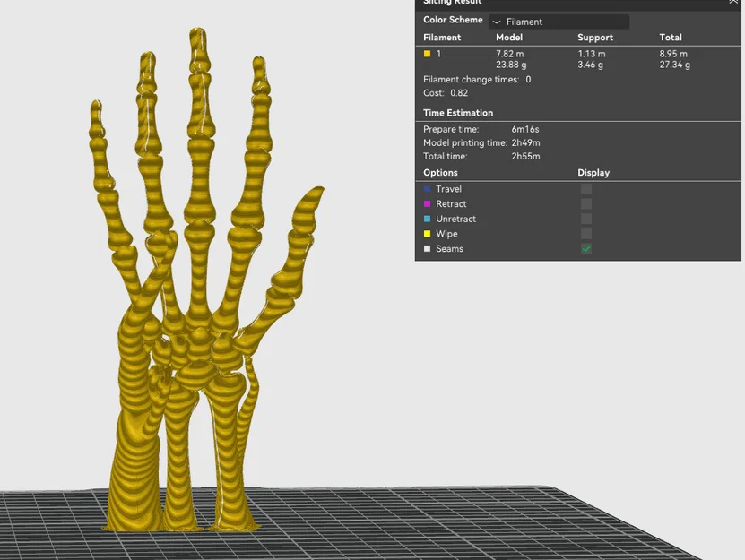Viewport: 745px width, 560px height.
Task: Click the cyan Unretract color swatch
Action: 427,219
